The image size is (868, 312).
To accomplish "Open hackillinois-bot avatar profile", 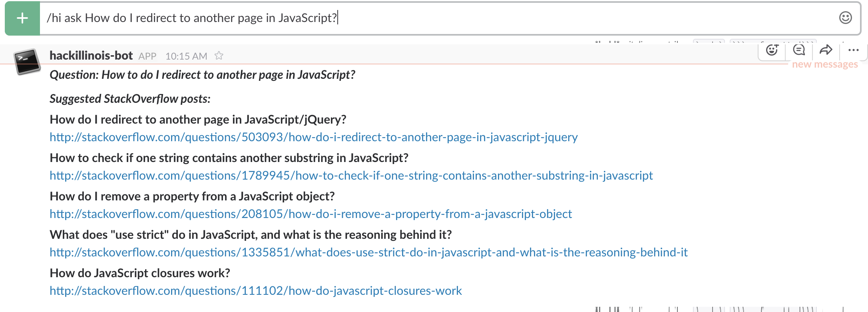I will (x=27, y=62).
